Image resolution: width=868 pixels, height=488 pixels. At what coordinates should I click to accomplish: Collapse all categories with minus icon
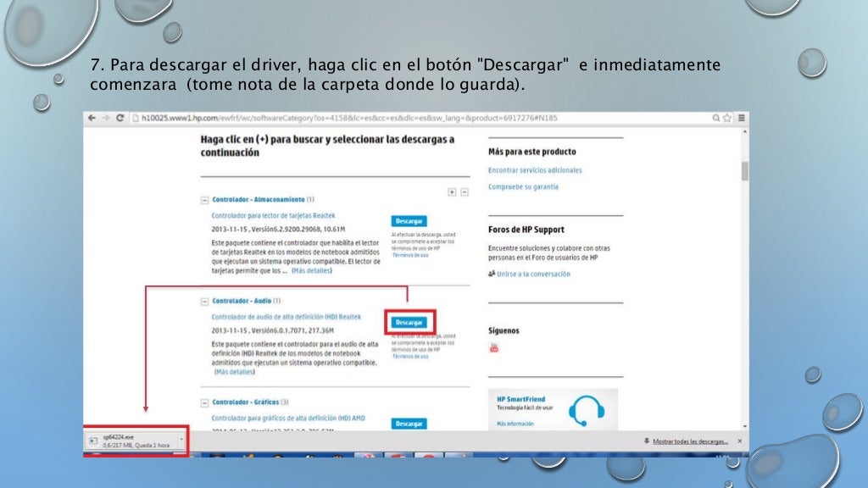pos(465,192)
